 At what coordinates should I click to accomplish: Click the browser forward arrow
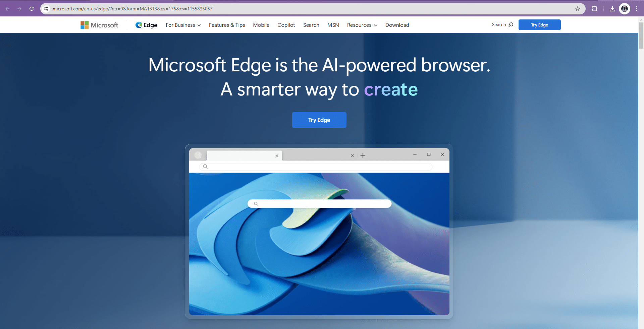(x=19, y=9)
